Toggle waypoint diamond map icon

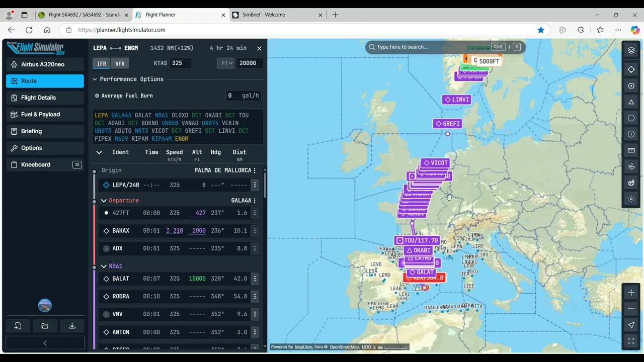click(631, 69)
